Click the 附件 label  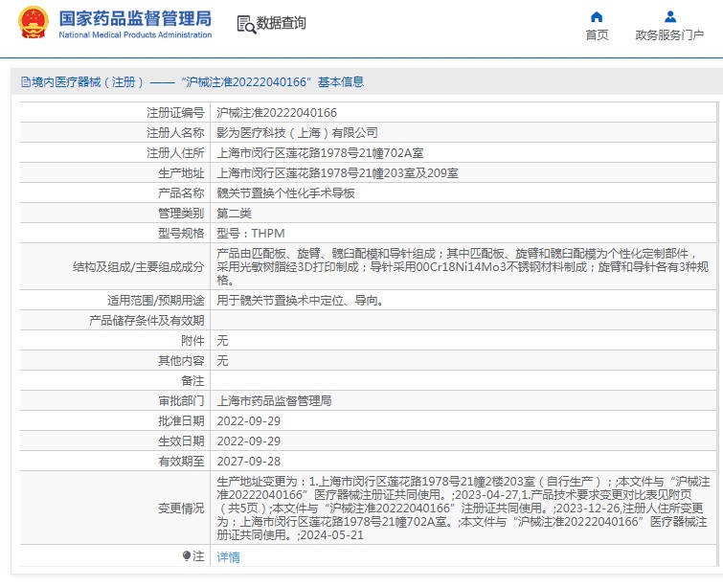[192, 341]
